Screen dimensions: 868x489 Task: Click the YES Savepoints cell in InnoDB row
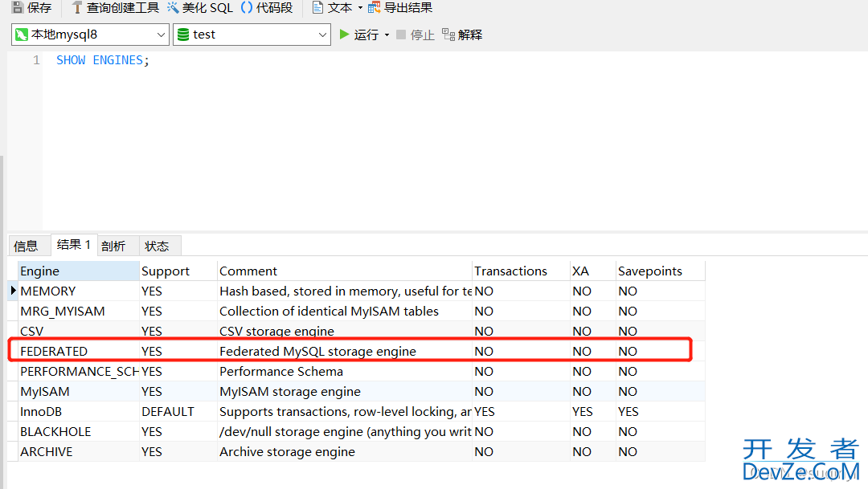pos(661,412)
